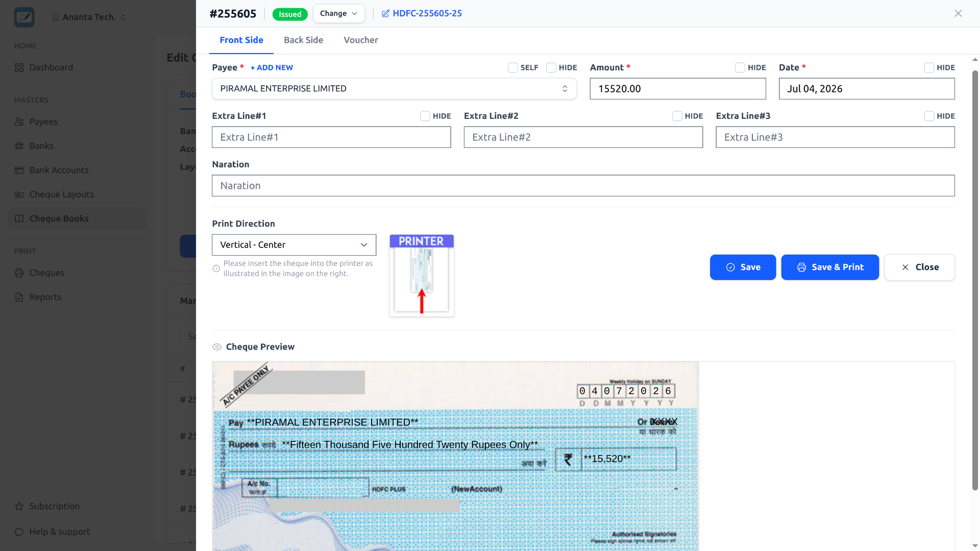This screenshot has width=980, height=551.
Task: Switch to Back Side tab
Action: 304,40
